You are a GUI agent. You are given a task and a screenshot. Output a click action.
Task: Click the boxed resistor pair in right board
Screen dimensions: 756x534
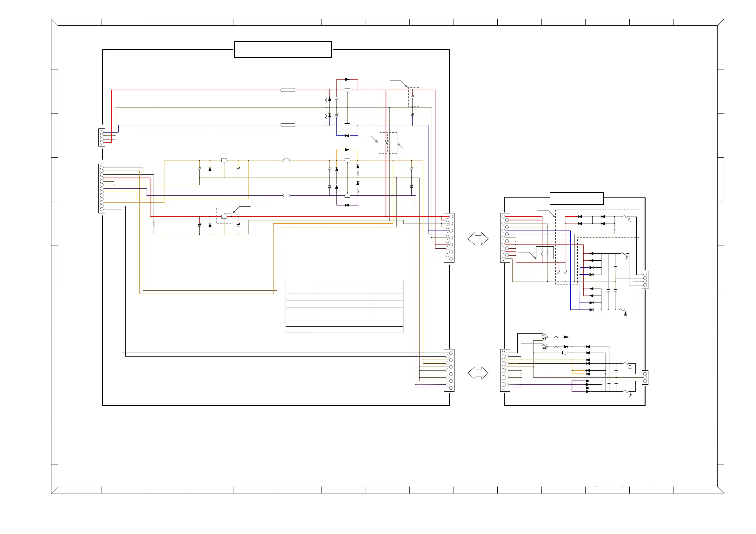pyautogui.click(x=545, y=253)
